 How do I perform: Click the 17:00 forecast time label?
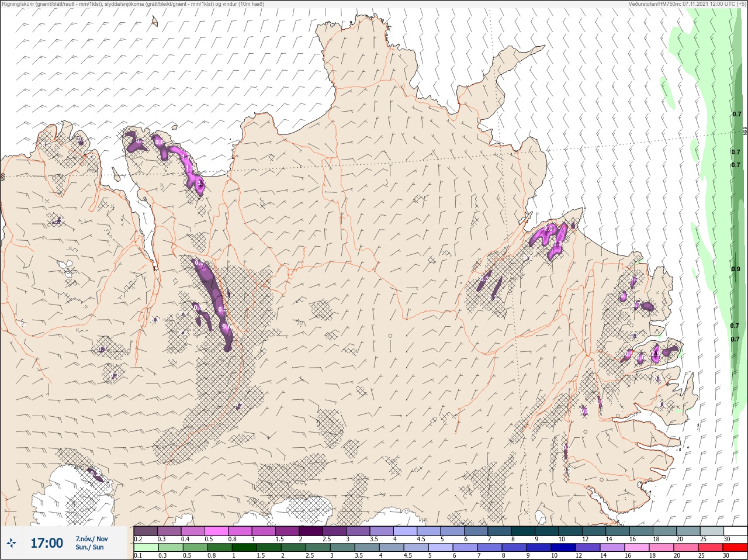point(47,543)
